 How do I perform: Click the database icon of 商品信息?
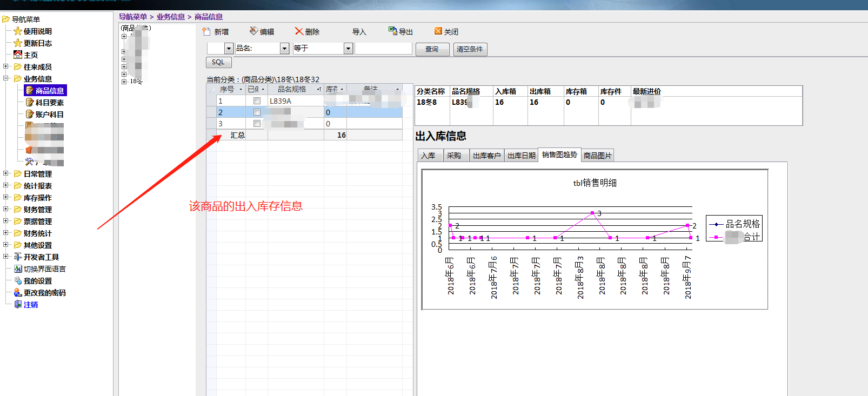click(x=30, y=90)
